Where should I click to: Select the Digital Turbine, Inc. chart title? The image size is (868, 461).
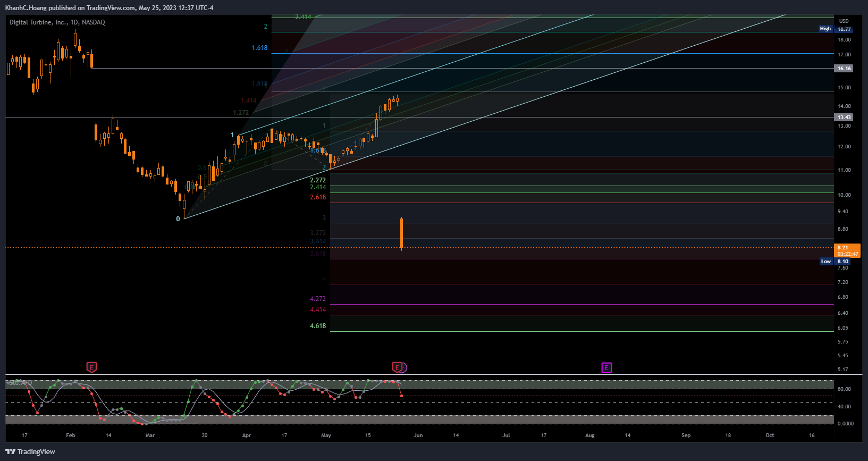point(57,22)
